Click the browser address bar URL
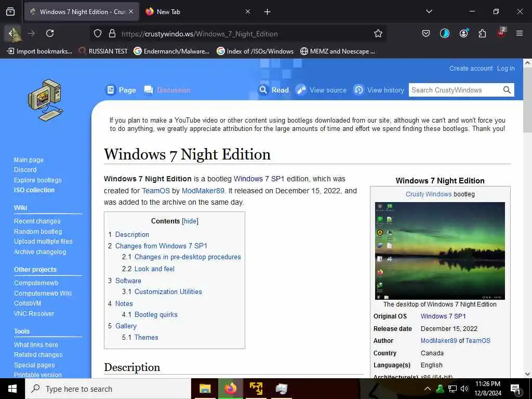 (x=199, y=34)
